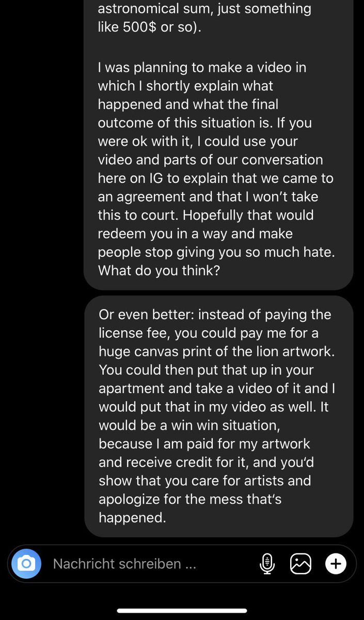Tap the line 'because I am paid for my artwork'
This screenshot has height=620, width=364.
pyautogui.click(x=204, y=444)
